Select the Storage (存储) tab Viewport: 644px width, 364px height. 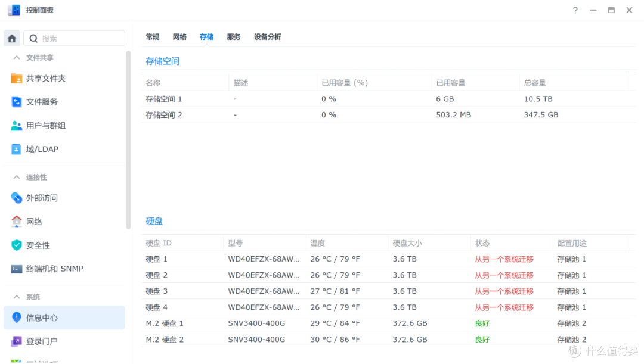point(206,37)
